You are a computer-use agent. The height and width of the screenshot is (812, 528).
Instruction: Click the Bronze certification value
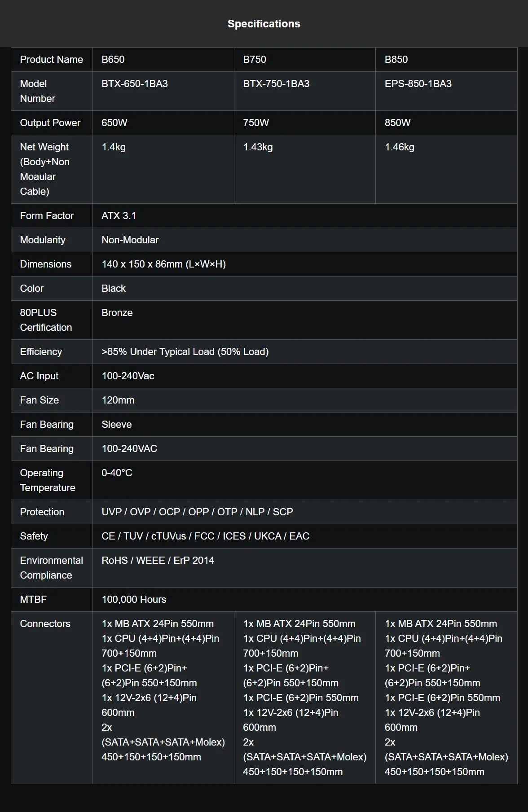point(117,312)
